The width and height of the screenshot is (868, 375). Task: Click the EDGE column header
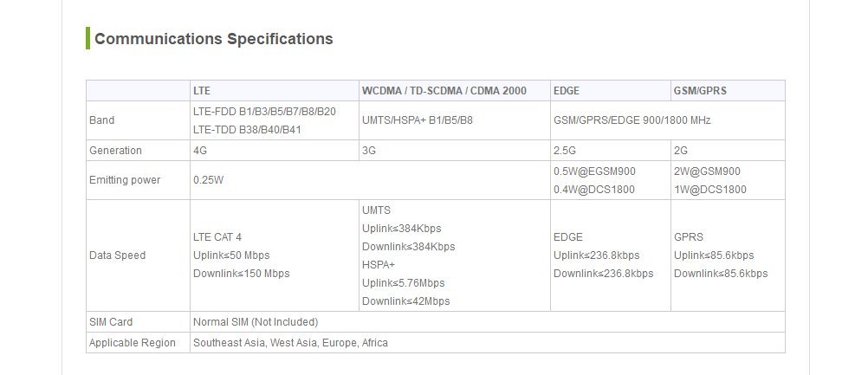point(567,90)
